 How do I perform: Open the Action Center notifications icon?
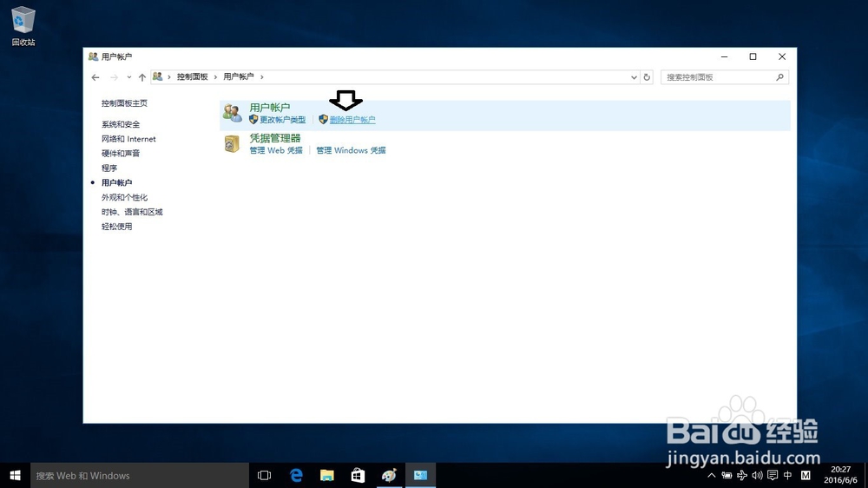[x=773, y=475]
